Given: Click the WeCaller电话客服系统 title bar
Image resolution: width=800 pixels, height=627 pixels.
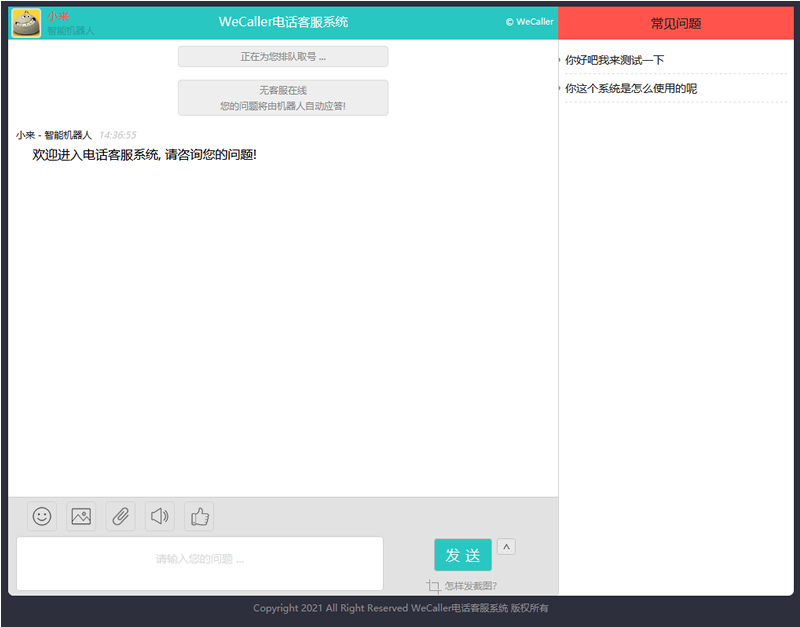Looking at the screenshot, I should [x=284, y=21].
